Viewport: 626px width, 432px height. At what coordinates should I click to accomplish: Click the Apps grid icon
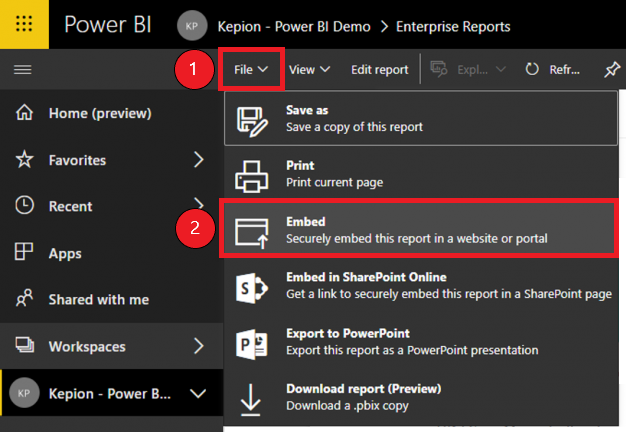coord(24,252)
